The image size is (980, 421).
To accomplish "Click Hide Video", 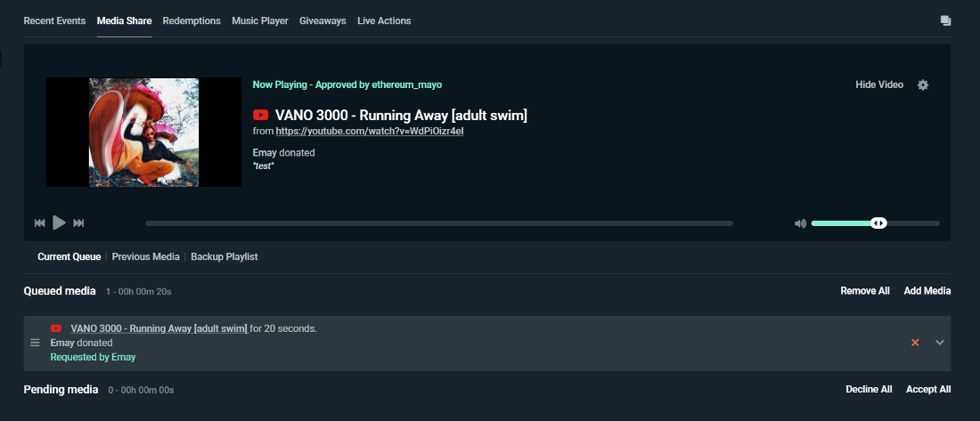I will pos(879,85).
